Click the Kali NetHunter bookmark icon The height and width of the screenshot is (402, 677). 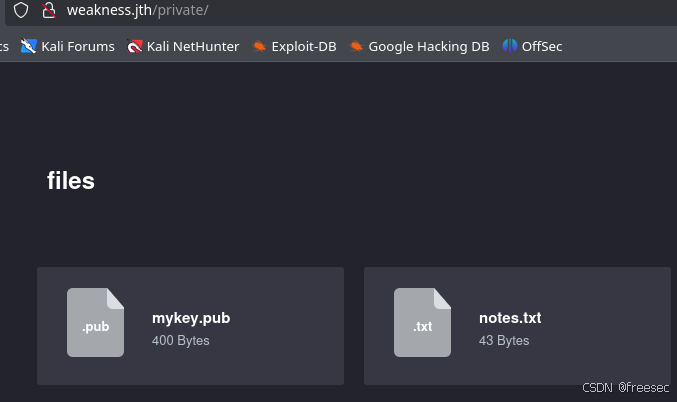click(x=134, y=46)
